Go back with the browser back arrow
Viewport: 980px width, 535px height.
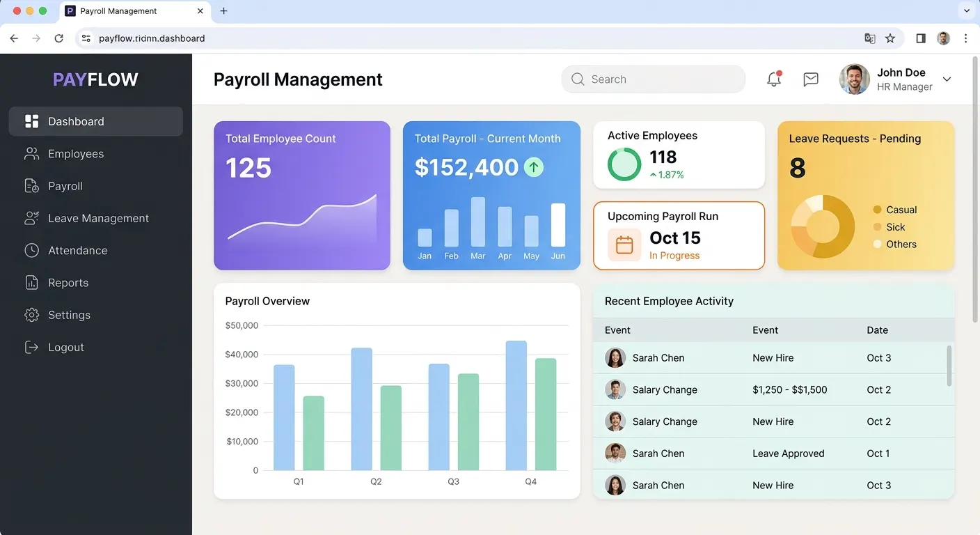click(14, 38)
